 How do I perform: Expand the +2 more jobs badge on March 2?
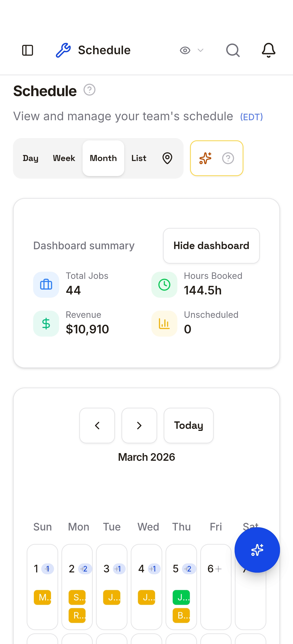point(85,569)
